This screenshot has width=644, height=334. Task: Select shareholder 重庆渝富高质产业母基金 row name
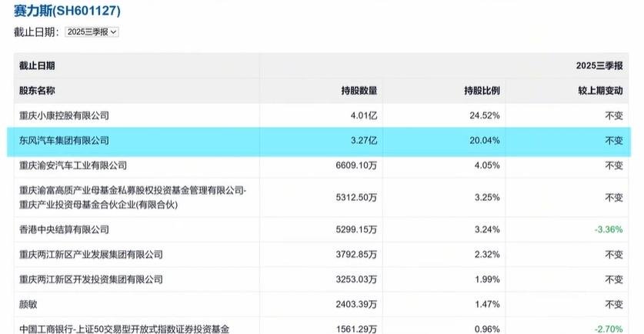[x=132, y=198]
